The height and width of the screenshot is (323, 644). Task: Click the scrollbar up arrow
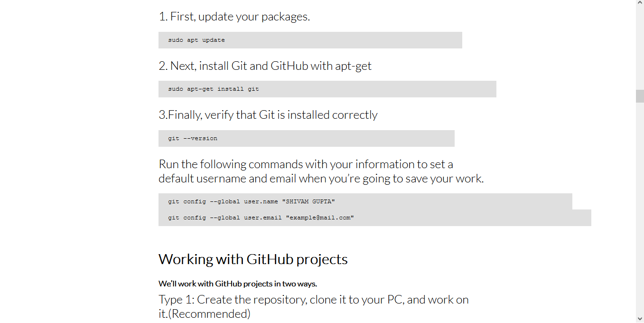640,4
